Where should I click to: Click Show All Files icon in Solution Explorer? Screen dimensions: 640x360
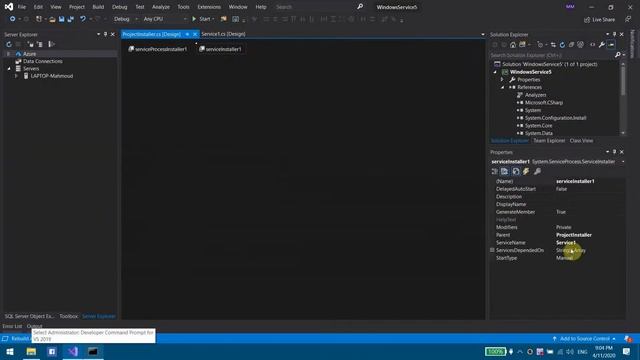coord(580,44)
